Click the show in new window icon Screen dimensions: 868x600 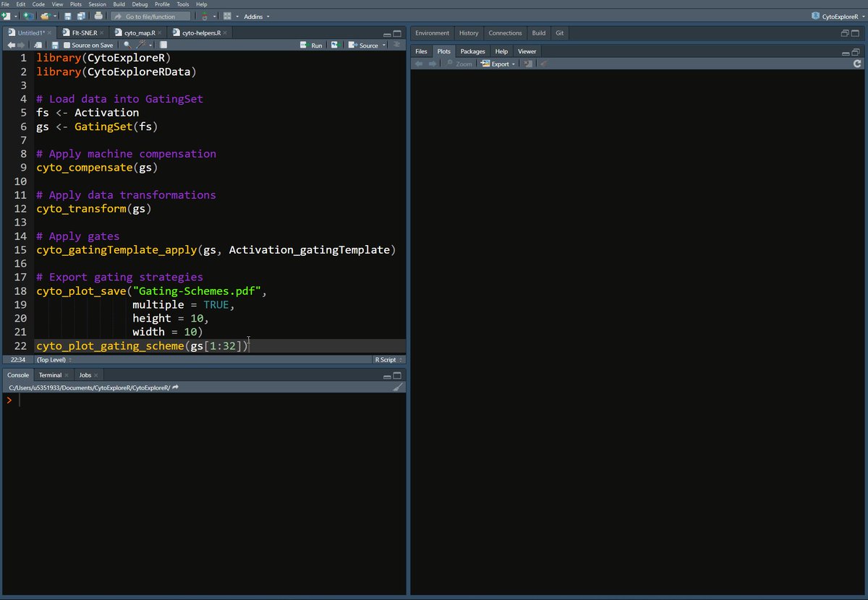point(38,45)
